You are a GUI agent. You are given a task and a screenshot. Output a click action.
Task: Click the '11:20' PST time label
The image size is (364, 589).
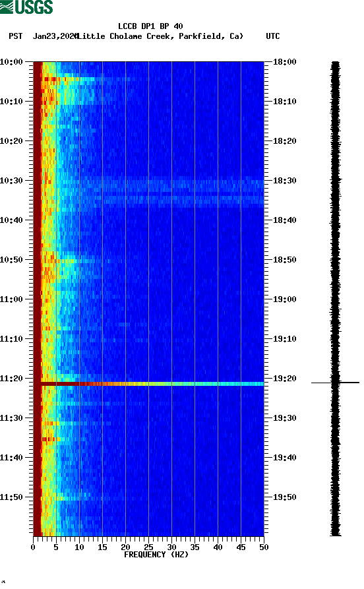[11, 379]
